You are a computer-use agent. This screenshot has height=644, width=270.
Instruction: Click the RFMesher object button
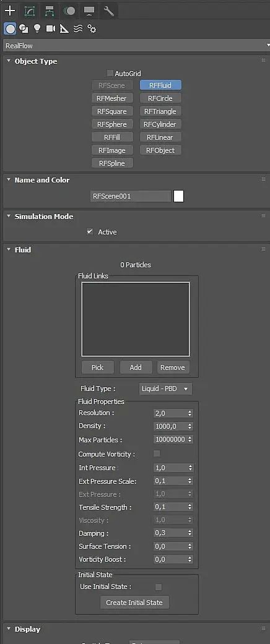[112, 98]
